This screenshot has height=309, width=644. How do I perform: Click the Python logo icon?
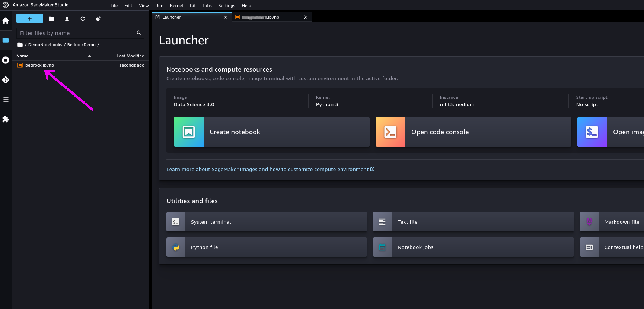point(176,247)
